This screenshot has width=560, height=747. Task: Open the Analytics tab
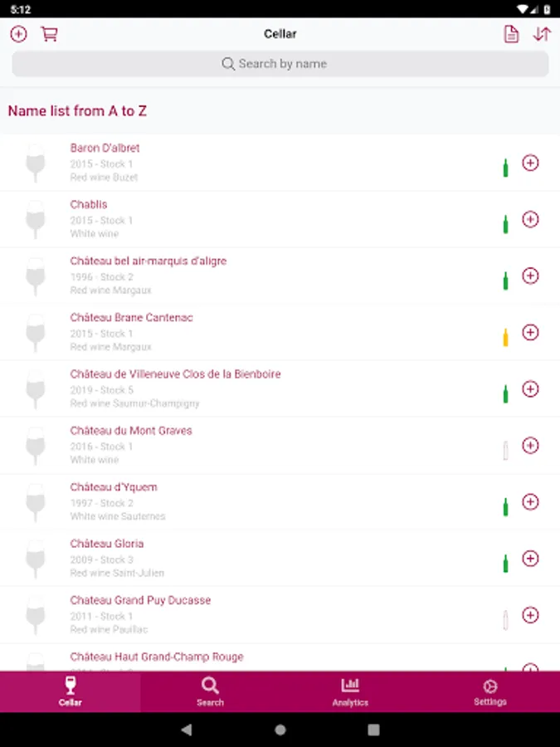coord(350,691)
